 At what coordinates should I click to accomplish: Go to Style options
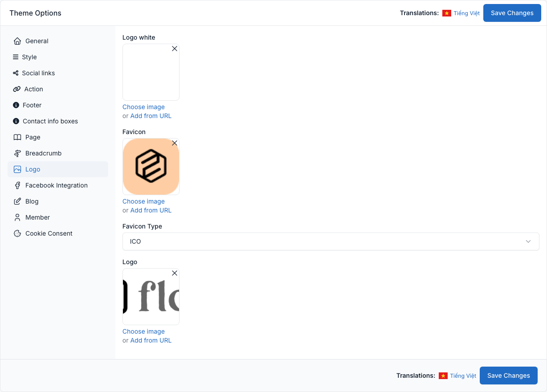click(x=58, y=57)
